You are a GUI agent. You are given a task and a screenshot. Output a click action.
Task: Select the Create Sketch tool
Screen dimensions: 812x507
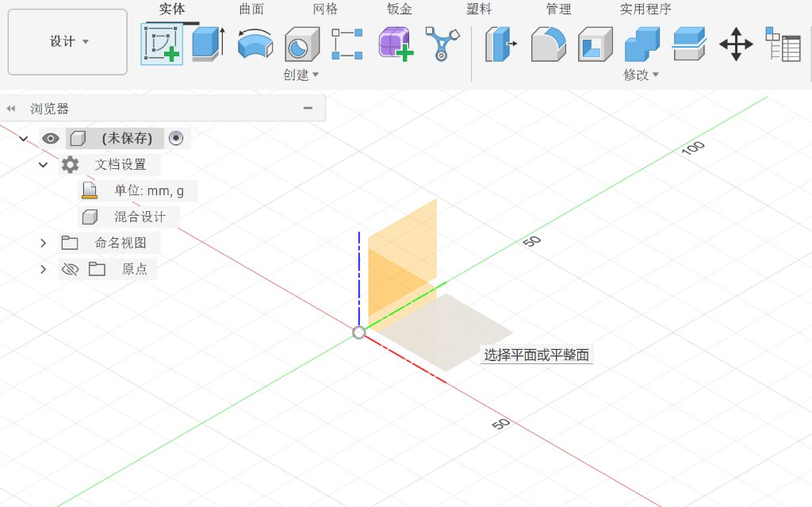161,45
